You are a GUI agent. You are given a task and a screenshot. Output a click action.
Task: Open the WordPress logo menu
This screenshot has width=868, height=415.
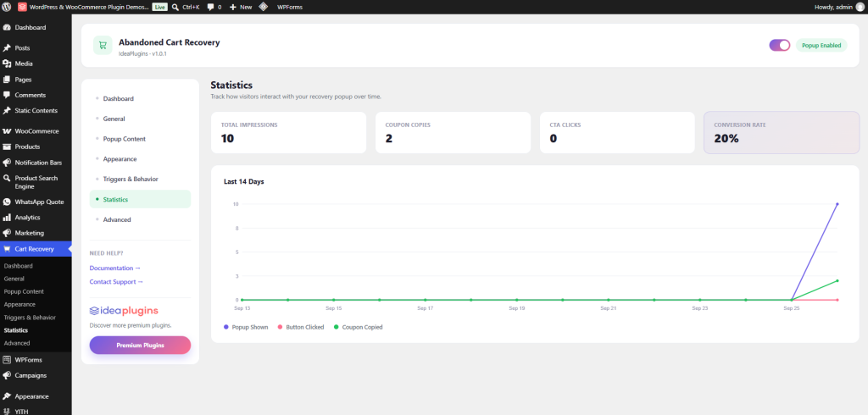point(7,7)
